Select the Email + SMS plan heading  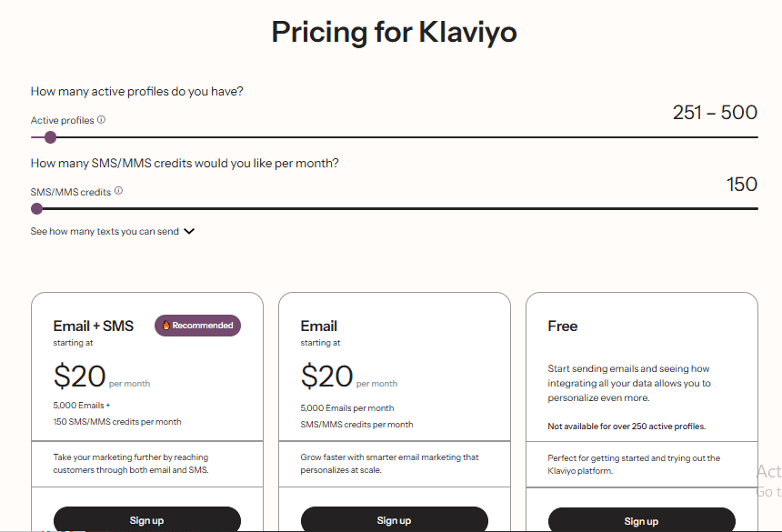pos(93,326)
